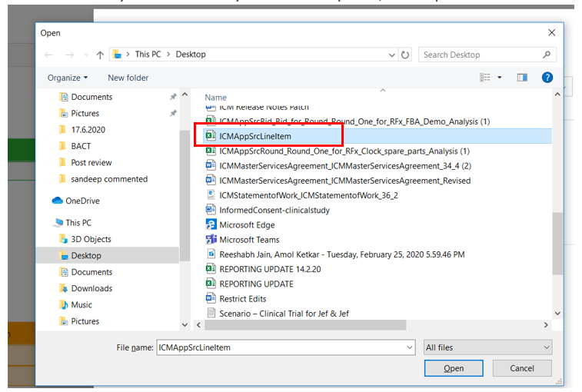Click the Search Desktop field
Viewport: 582px width, 392px height.
coord(486,55)
